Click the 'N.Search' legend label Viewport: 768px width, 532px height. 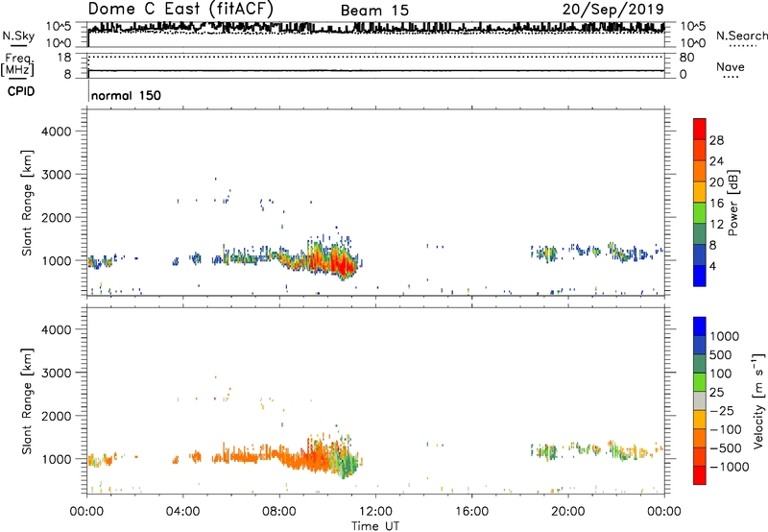click(741, 36)
